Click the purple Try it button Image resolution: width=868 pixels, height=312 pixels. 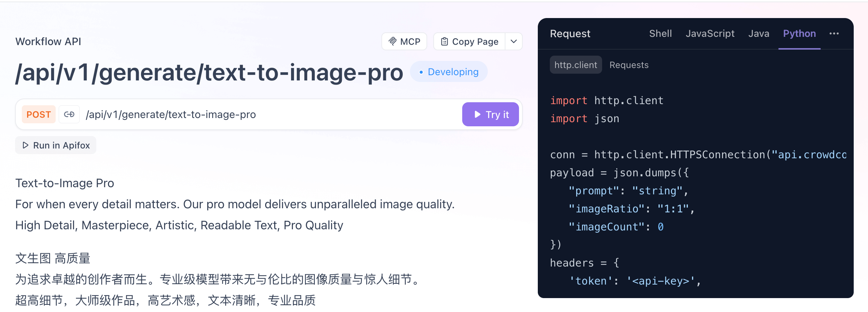coord(490,114)
